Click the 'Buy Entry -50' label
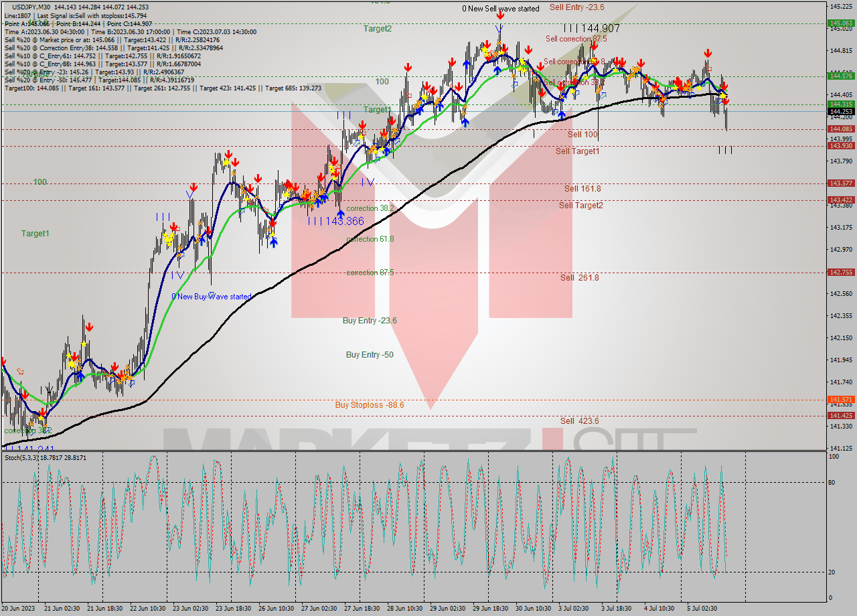 (x=370, y=355)
